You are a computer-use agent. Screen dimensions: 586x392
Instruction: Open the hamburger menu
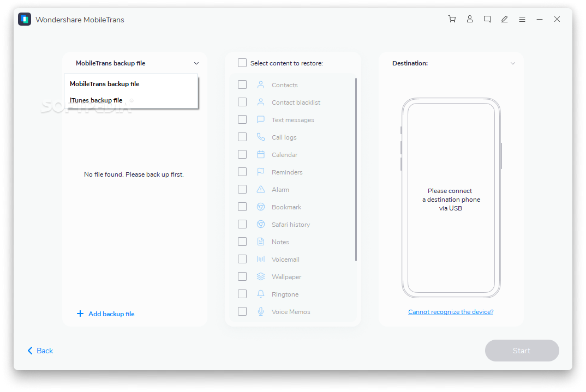point(522,19)
